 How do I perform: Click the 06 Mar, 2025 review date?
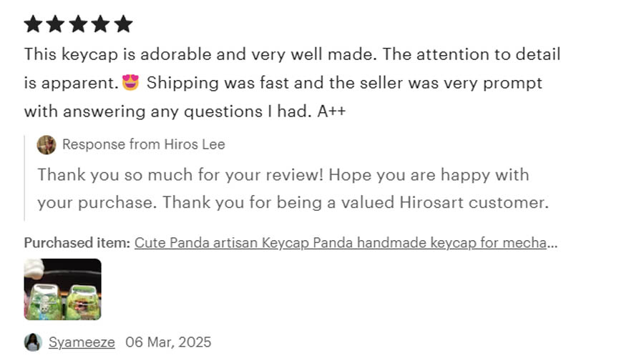point(168,342)
